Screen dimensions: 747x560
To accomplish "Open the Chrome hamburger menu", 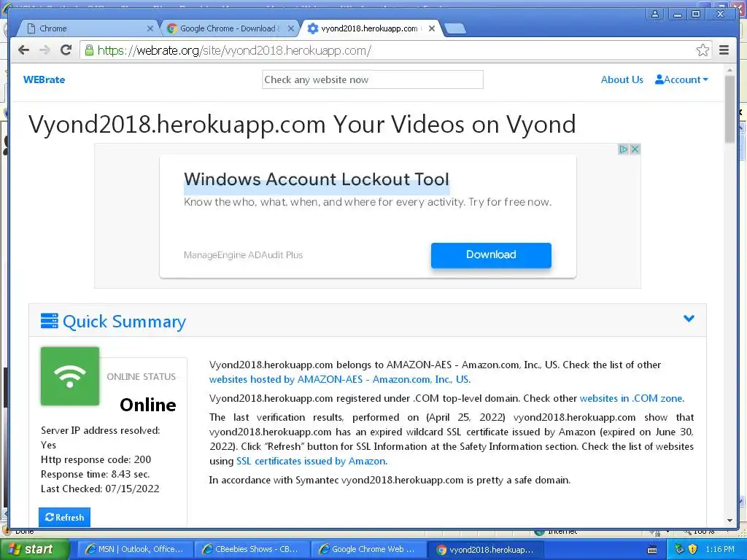I will (x=724, y=50).
